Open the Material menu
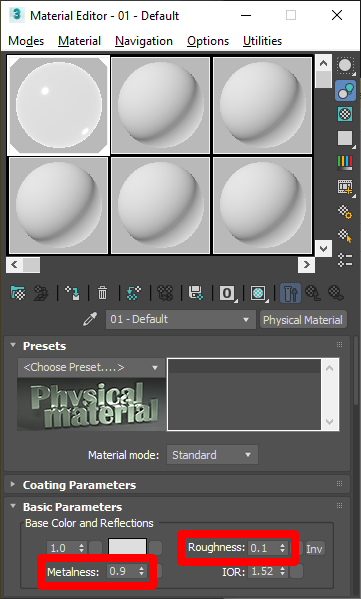Viewport: 361px width, 599px height. [79, 41]
